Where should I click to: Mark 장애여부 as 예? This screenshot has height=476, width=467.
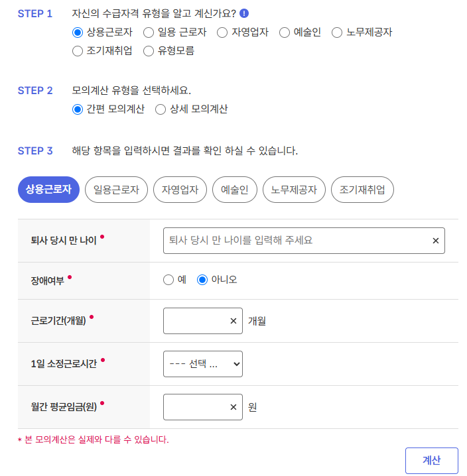tap(168, 280)
